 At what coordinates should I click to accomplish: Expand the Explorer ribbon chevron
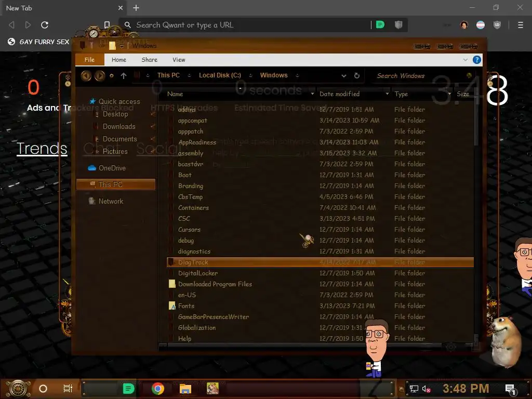(465, 60)
